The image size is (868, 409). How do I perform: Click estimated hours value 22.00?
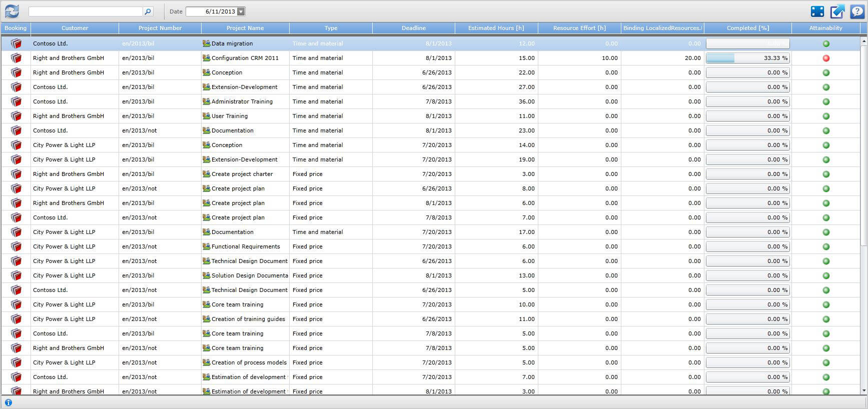pyautogui.click(x=526, y=72)
